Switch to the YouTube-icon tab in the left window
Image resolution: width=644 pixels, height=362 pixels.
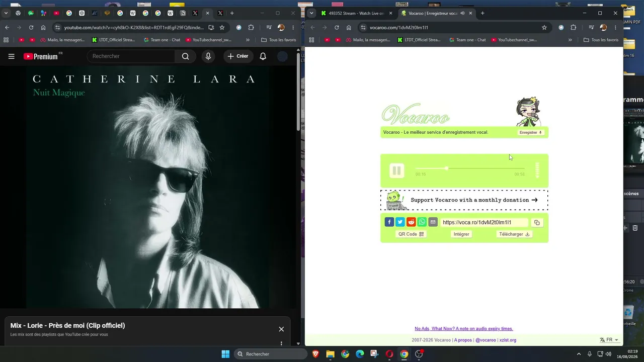click(56, 13)
